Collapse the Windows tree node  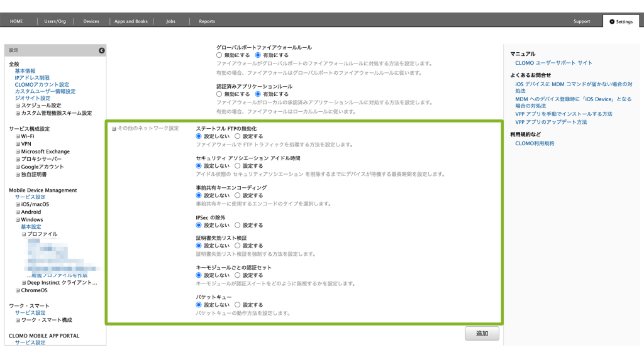(18, 220)
